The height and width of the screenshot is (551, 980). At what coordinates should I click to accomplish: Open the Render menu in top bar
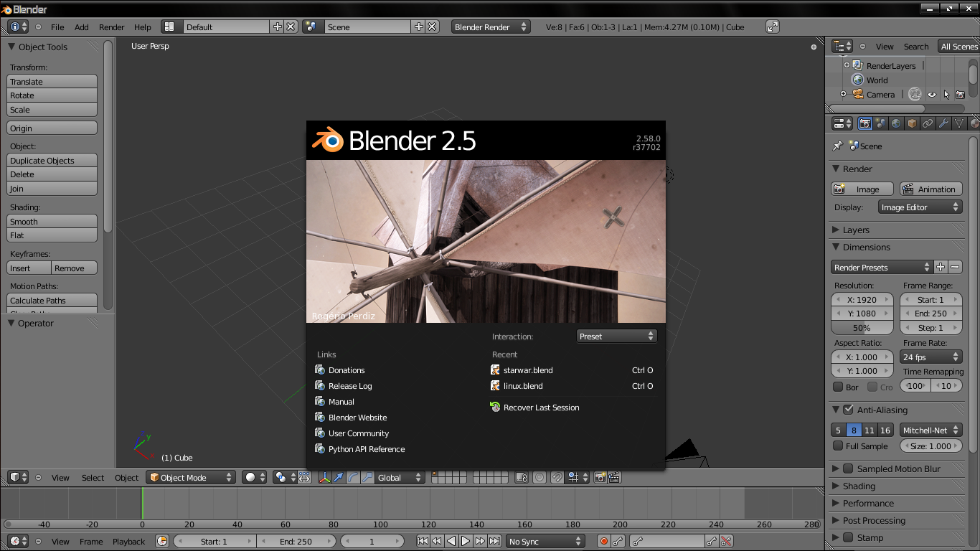coord(112,27)
